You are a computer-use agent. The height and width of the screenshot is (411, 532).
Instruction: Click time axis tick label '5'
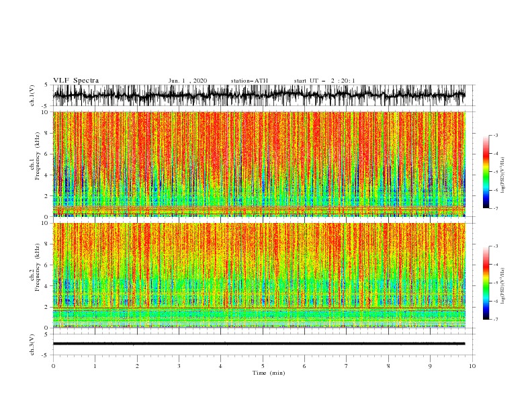coord(263,366)
